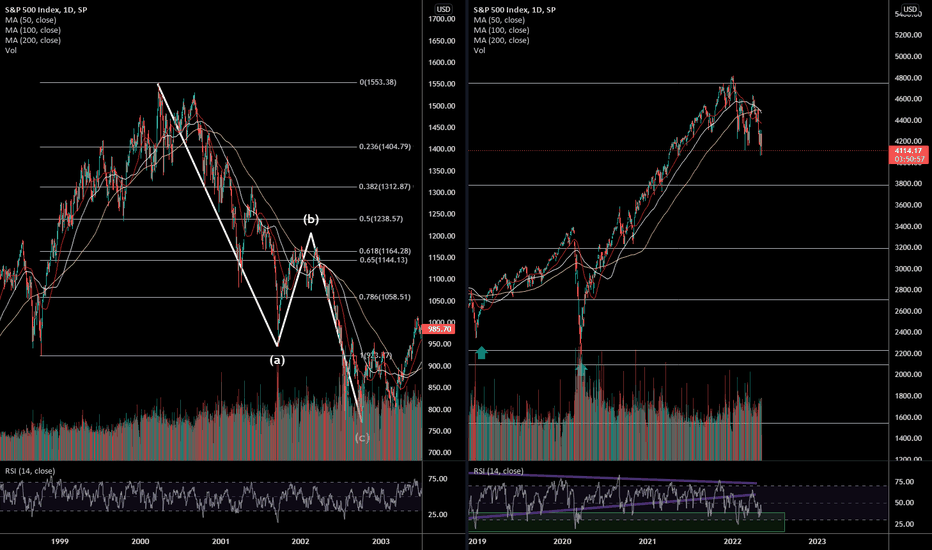Click the green up-arrow marker below 2020 crash low

[x=581, y=369]
